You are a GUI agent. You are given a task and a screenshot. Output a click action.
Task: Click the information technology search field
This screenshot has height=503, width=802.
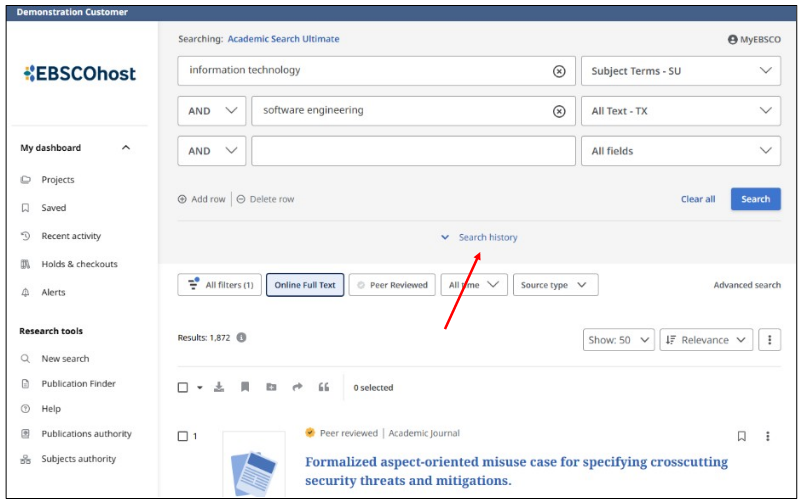(x=376, y=71)
